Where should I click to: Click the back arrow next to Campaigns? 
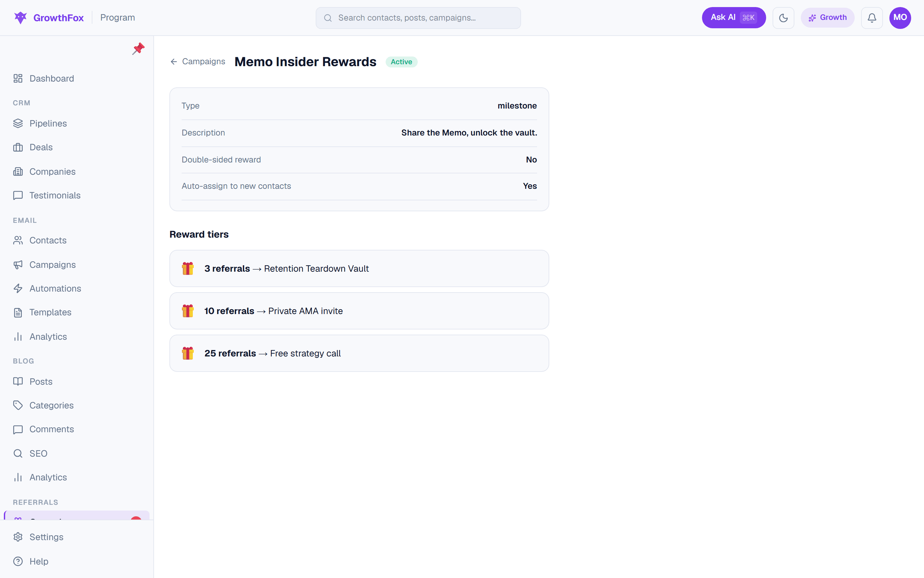click(174, 62)
